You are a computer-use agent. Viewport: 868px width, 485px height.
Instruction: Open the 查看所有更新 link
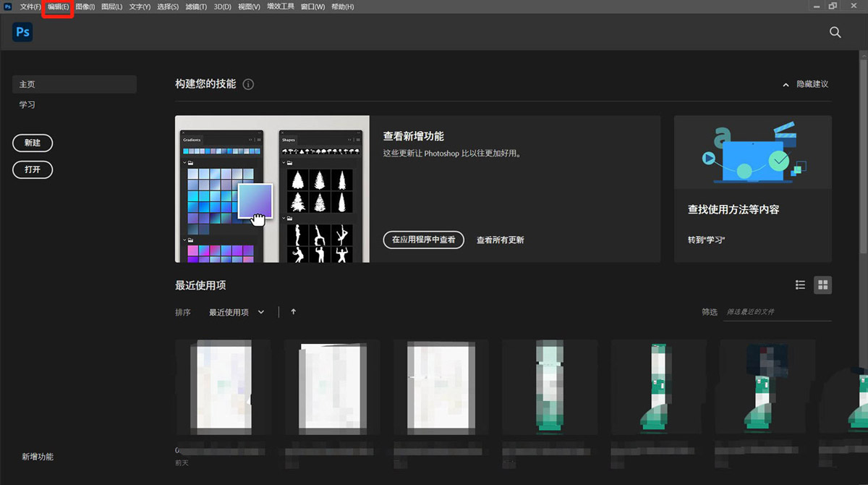500,240
